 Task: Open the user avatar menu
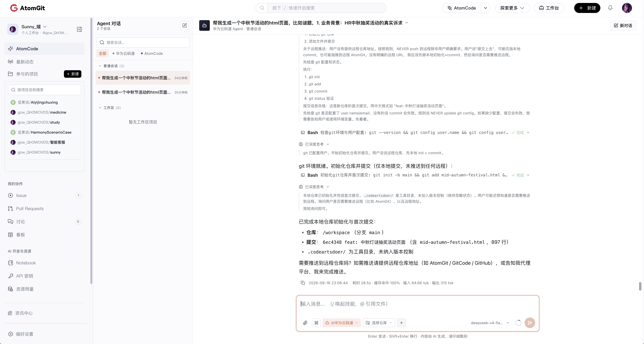pos(627,8)
